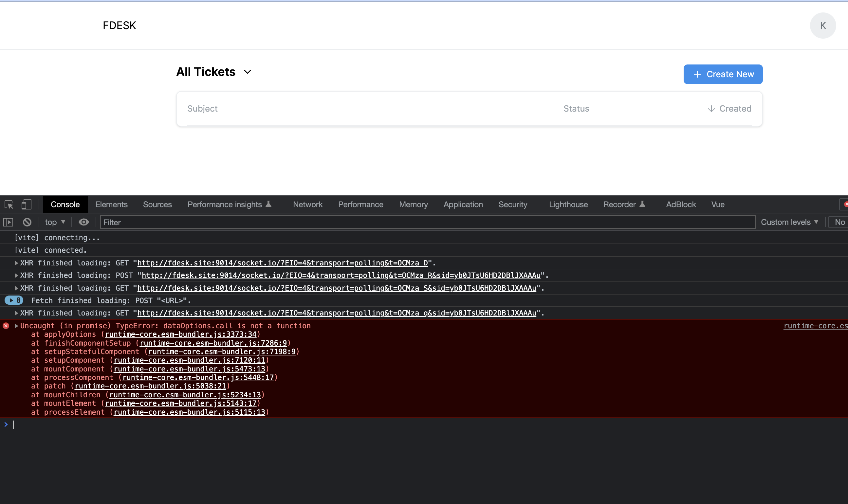Select the inspect element cursor icon
This screenshot has height=504, width=848.
pyautogui.click(x=8, y=204)
